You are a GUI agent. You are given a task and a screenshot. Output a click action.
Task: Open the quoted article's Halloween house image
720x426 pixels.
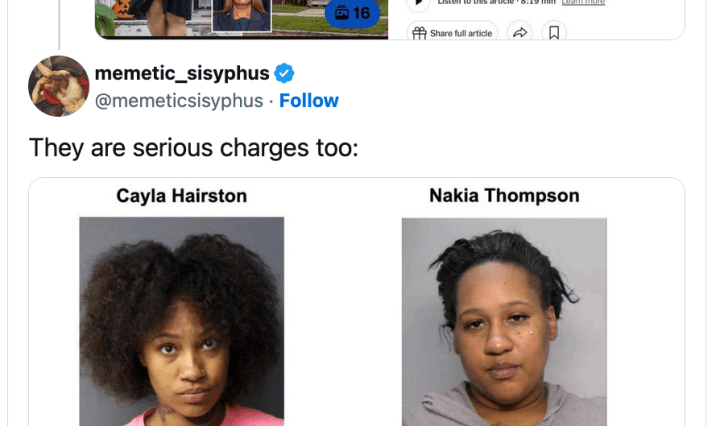pyautogui.click(x=241, y=18)
